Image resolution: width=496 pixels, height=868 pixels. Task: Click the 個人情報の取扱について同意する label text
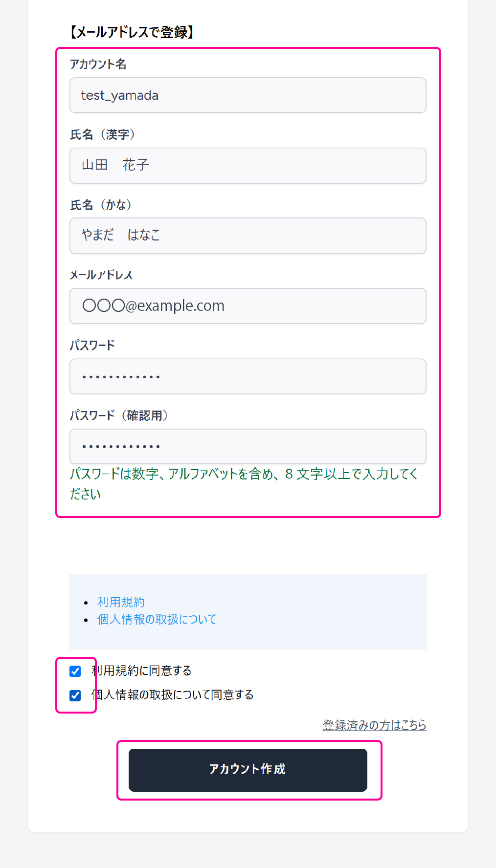click(173, 694)
